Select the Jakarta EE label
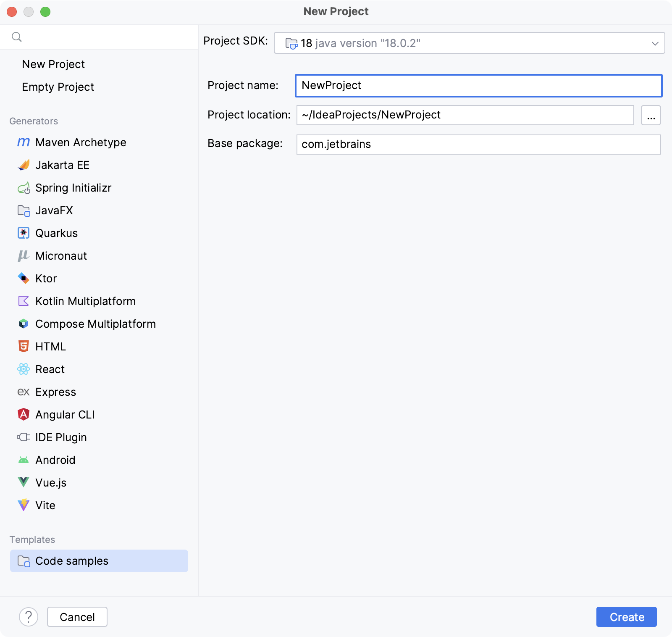The image size is (672, 637). coord(63,165)
